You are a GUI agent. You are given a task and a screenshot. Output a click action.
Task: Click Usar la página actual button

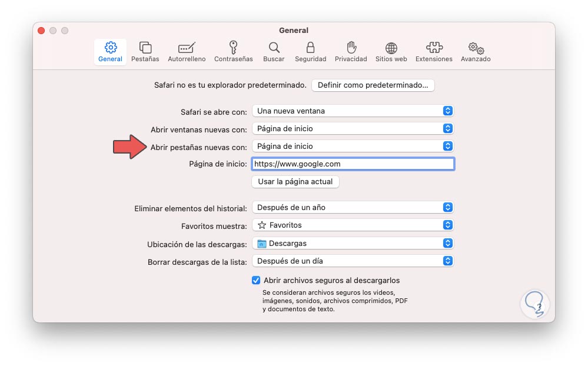(x=295, y=181)
